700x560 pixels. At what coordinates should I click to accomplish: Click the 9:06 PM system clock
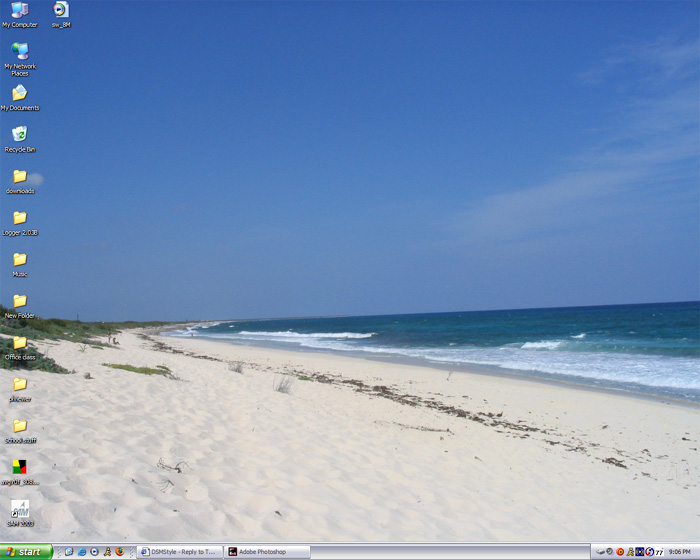point(679,552)
